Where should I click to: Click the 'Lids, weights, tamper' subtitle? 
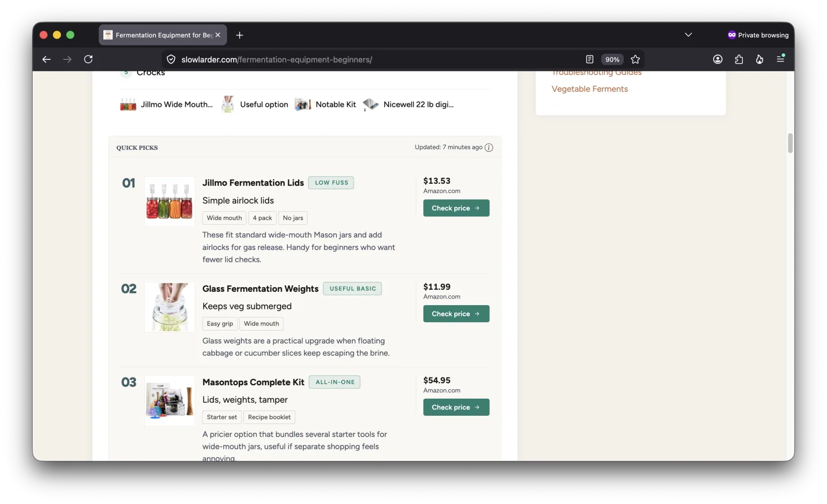click(x=245, y=400)
